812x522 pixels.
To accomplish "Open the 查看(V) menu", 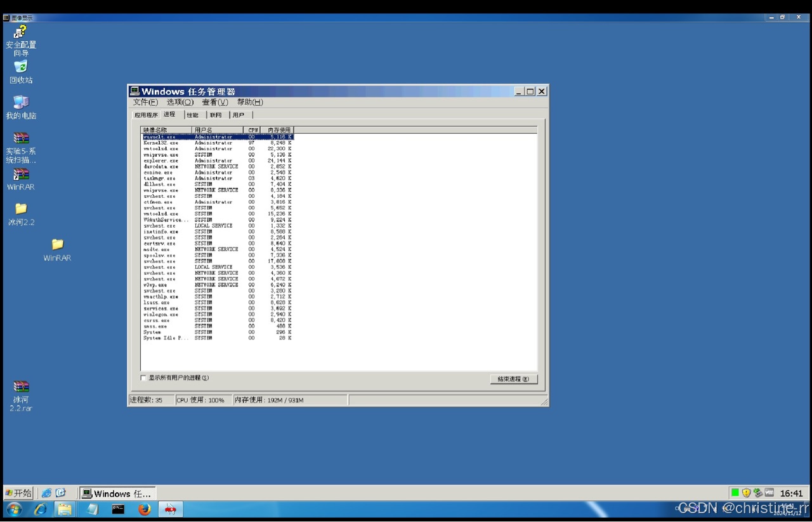I will pos(215,102).
